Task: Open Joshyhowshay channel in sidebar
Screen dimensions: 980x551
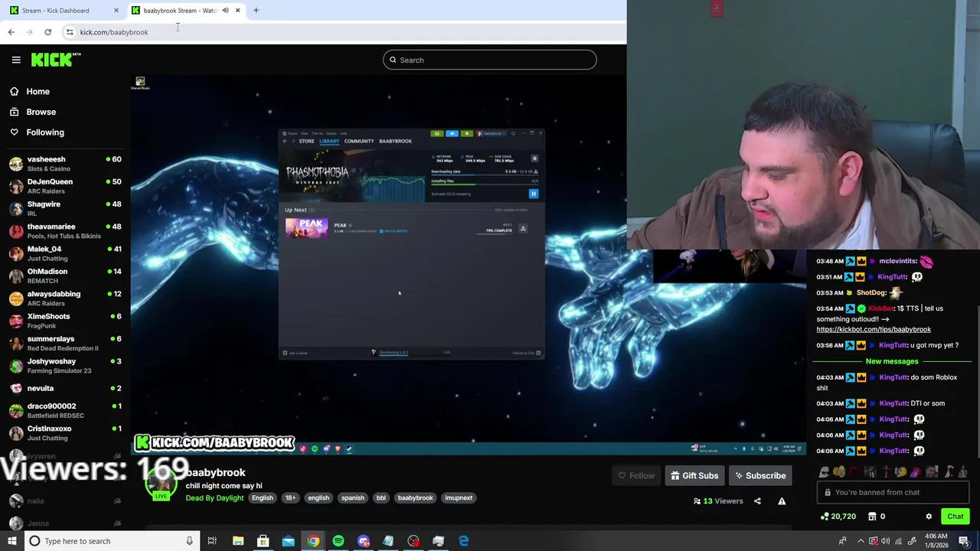Action: pos(65,366)
